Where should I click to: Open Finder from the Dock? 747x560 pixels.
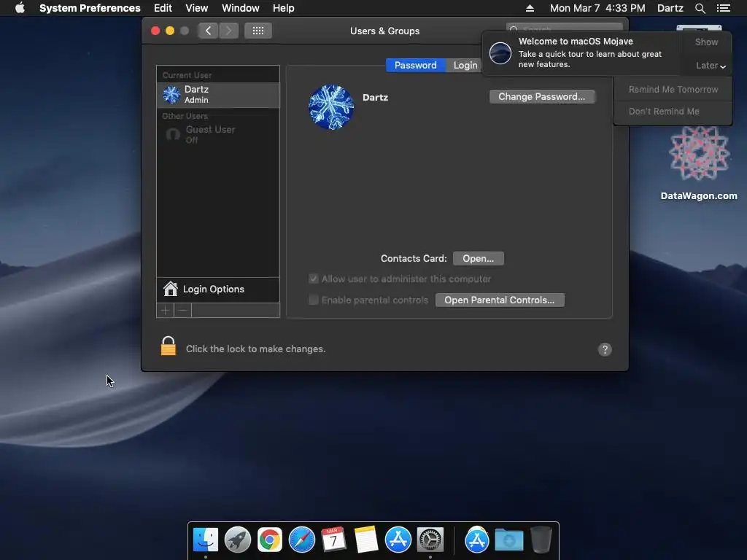click(205, 540)
